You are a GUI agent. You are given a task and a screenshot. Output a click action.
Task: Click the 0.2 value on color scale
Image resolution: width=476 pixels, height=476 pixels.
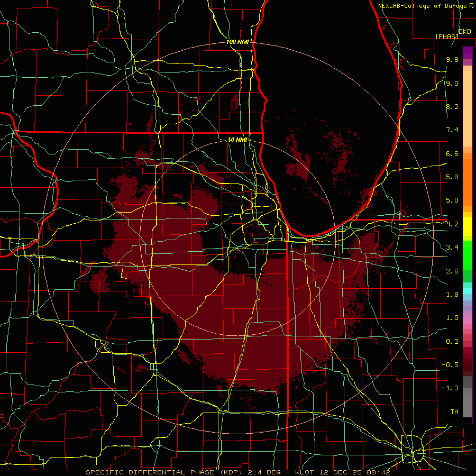coord(452,342)
